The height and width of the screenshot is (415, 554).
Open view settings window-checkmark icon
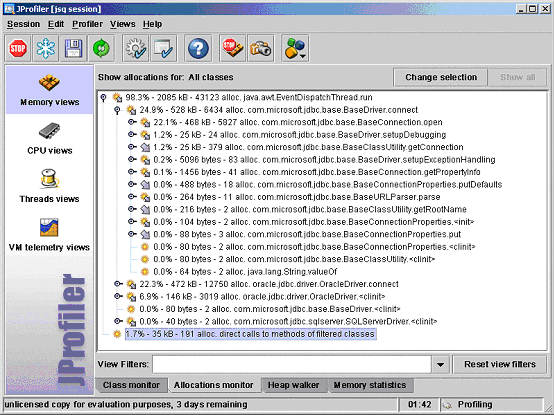(x=164, y=48)
